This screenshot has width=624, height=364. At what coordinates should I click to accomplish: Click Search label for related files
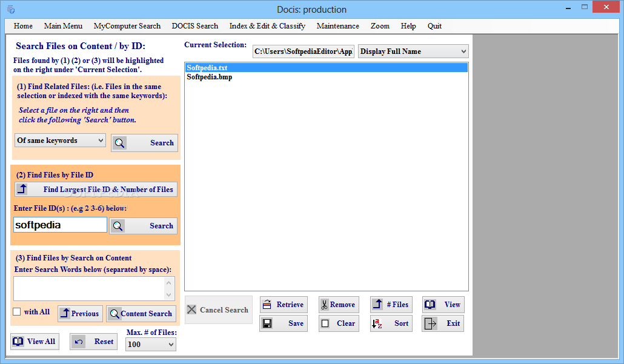click(x=162, y=143)
